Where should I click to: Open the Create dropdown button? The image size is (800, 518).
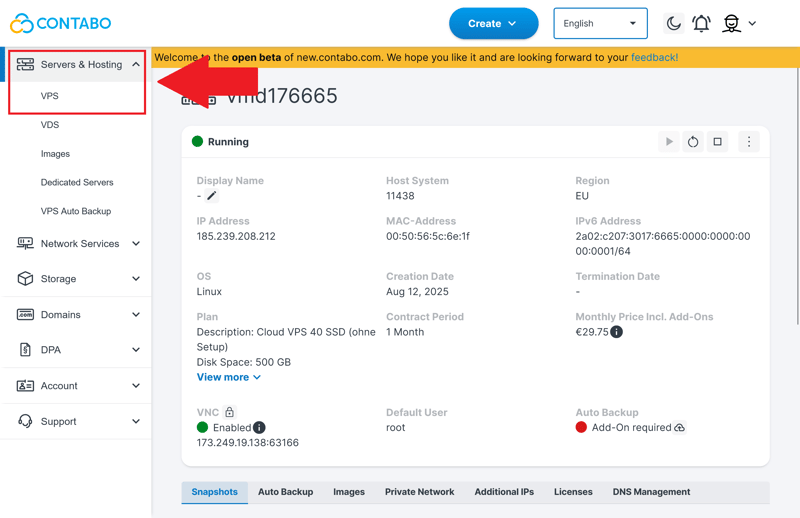(x=493, y=23)
